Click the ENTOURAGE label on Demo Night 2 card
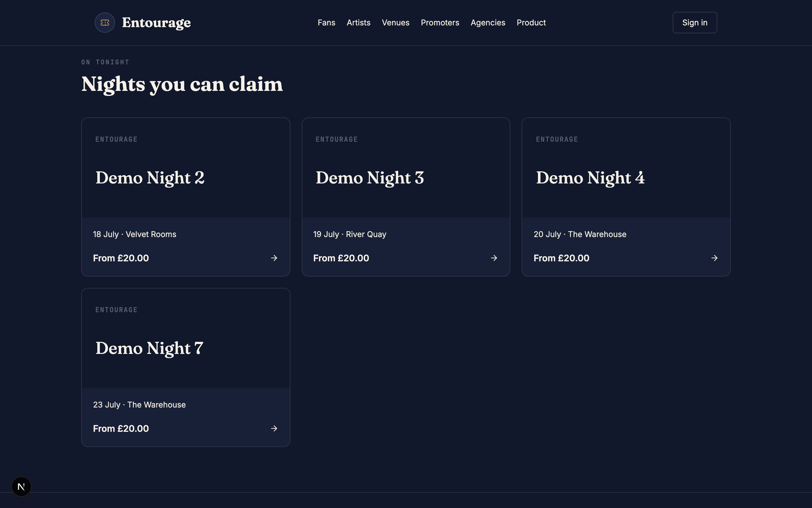This screenshot has width=812, height=508. (x=116, y=139)
